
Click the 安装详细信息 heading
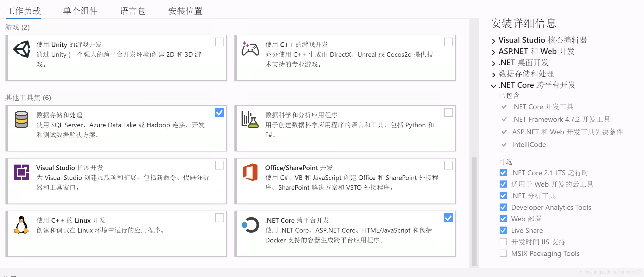click(x=524, y=23)
